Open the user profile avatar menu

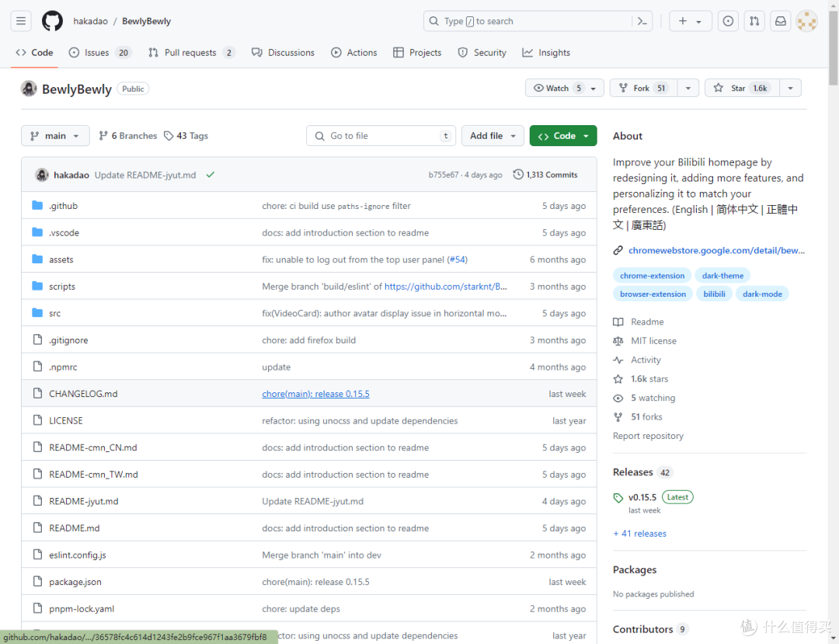(x=806, y=22)
